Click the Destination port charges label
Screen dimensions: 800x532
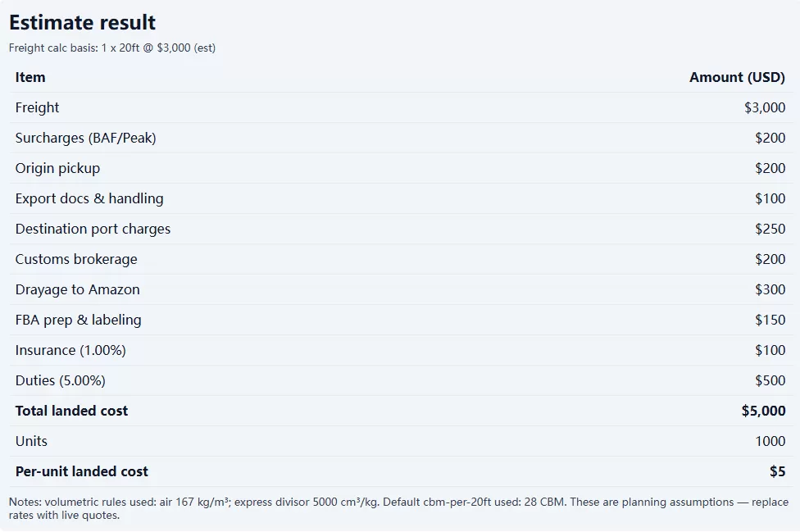pyautogui.click(x=93, y=229)
